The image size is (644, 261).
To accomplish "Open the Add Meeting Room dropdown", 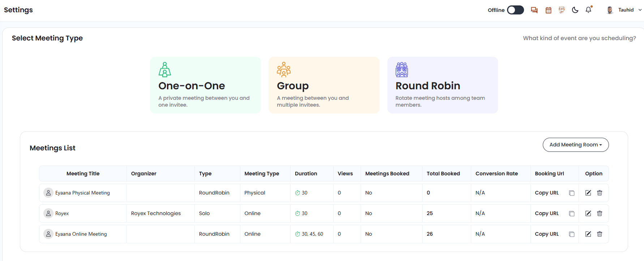I will point(576,145).
